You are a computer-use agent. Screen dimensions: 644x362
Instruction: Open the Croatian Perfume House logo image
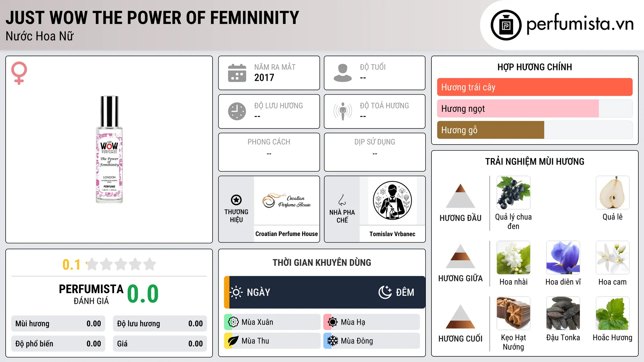coord(286,200)
